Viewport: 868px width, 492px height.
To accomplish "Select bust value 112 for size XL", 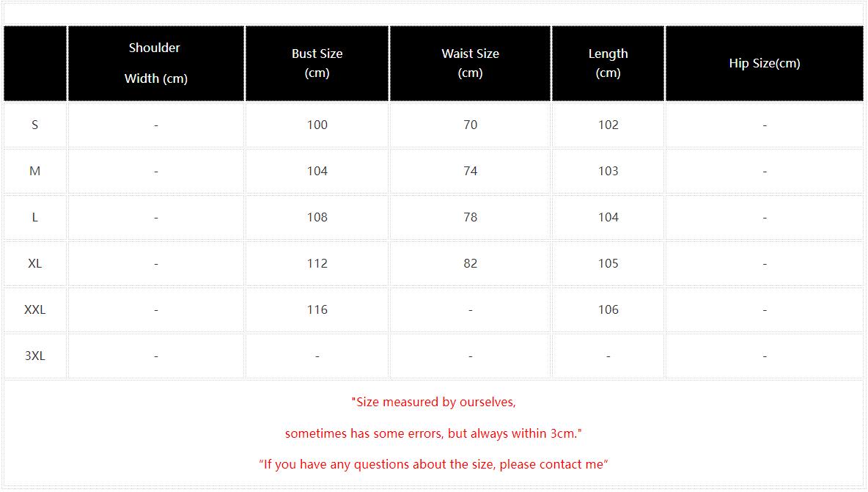I will (317, 263).
